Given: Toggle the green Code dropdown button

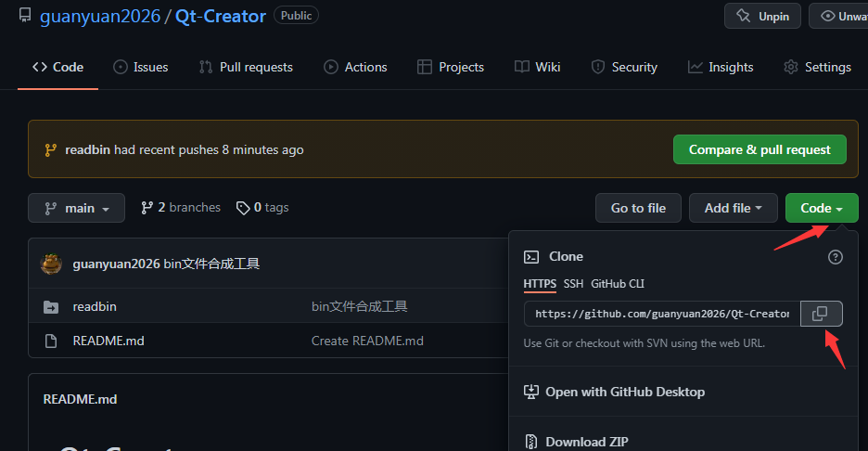Looking at the screenshot, I should pos(822,208).
